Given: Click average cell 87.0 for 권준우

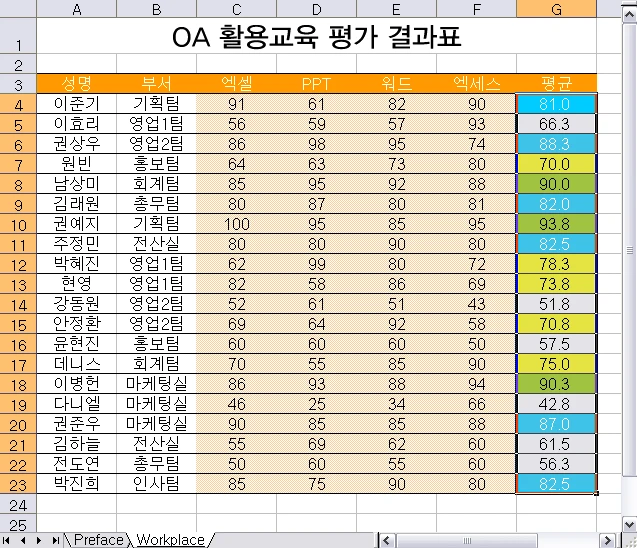Looking at the screenshot, I should [x=557, y=424].
